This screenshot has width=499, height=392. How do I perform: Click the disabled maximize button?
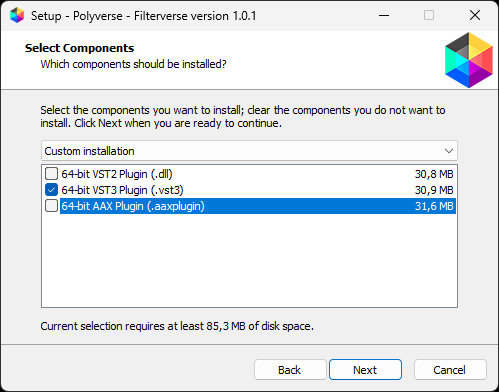pyautogui.click(x=429, y=15)
